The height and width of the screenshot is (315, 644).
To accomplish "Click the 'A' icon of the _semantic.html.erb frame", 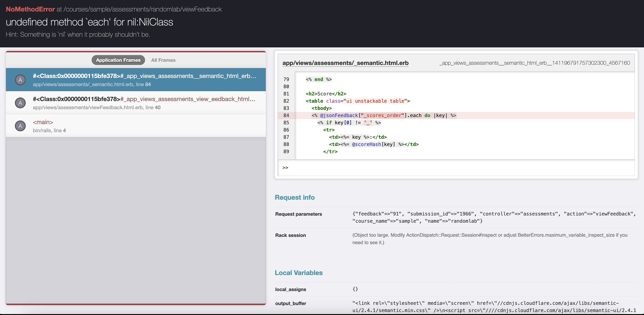I will (x=20, y=80).
